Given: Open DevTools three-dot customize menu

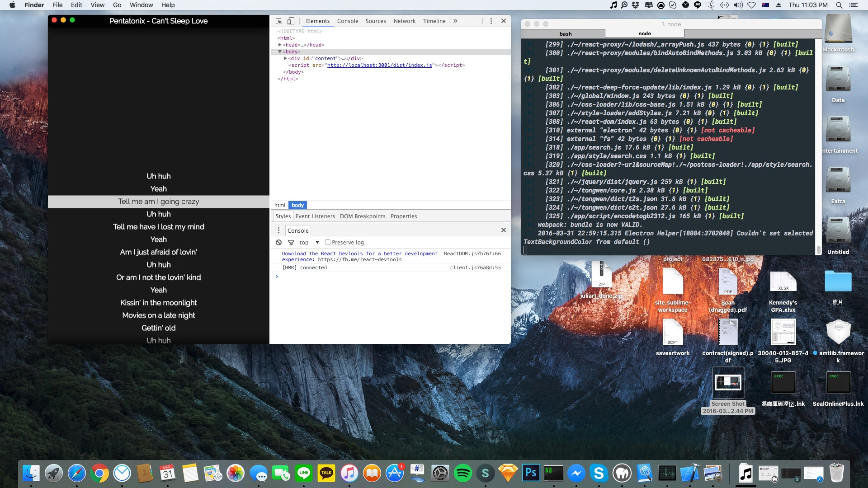Looking at the screenshot, I should pyautogui.click(x=491, y=21).
